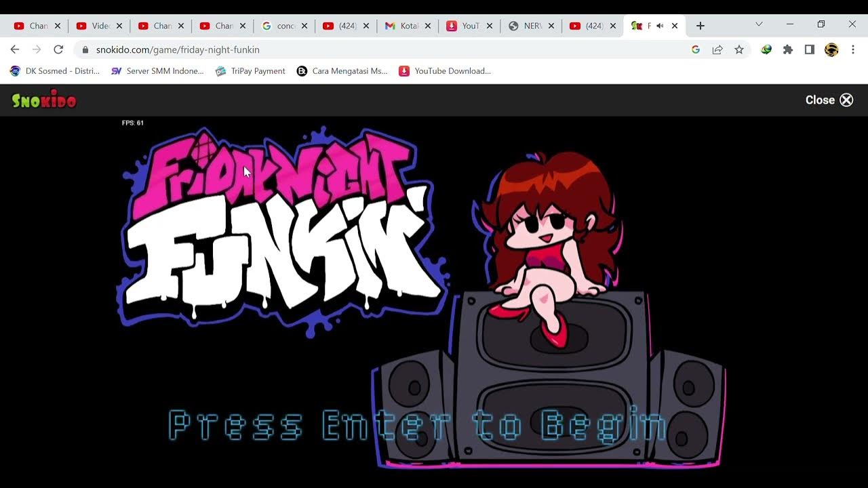
Task: Bookmark this page with the star
Action: click(x=739, y=49)
